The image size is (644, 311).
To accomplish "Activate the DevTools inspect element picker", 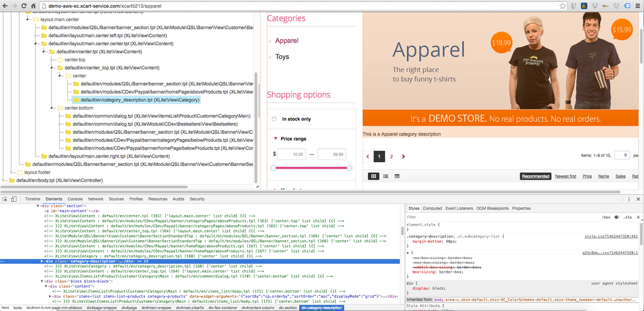I will (5, 199).
